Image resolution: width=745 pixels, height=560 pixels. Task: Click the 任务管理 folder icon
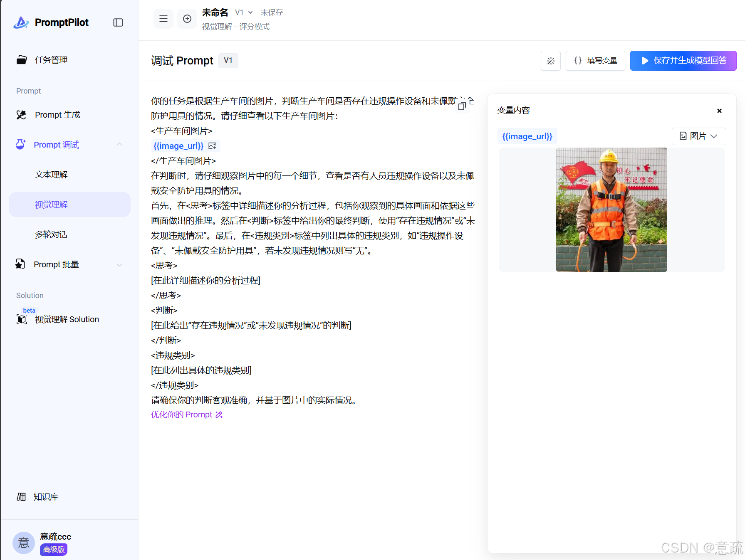click(x=22, y=60)
